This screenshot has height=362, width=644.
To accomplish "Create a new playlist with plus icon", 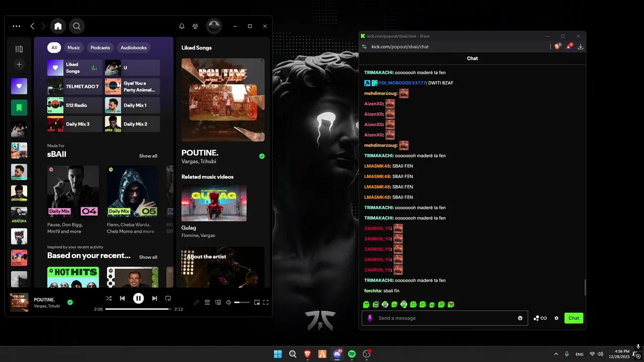I will click(x=19, y=64).
